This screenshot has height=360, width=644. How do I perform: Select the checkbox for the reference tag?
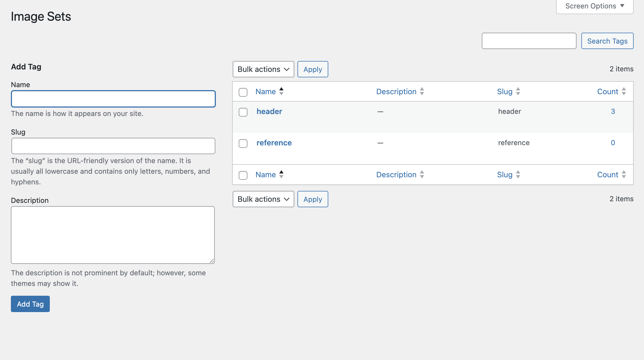(243, 144)
